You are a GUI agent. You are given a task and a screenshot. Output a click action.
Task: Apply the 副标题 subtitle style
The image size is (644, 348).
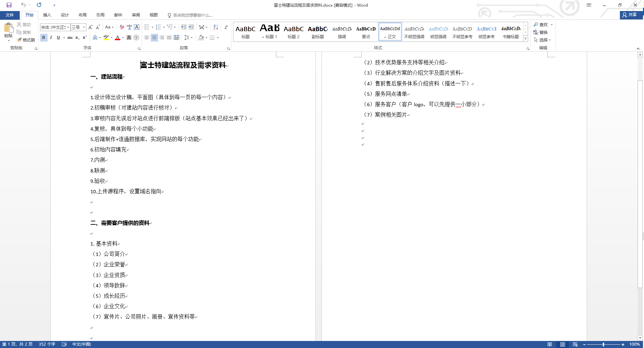[318, 32]
